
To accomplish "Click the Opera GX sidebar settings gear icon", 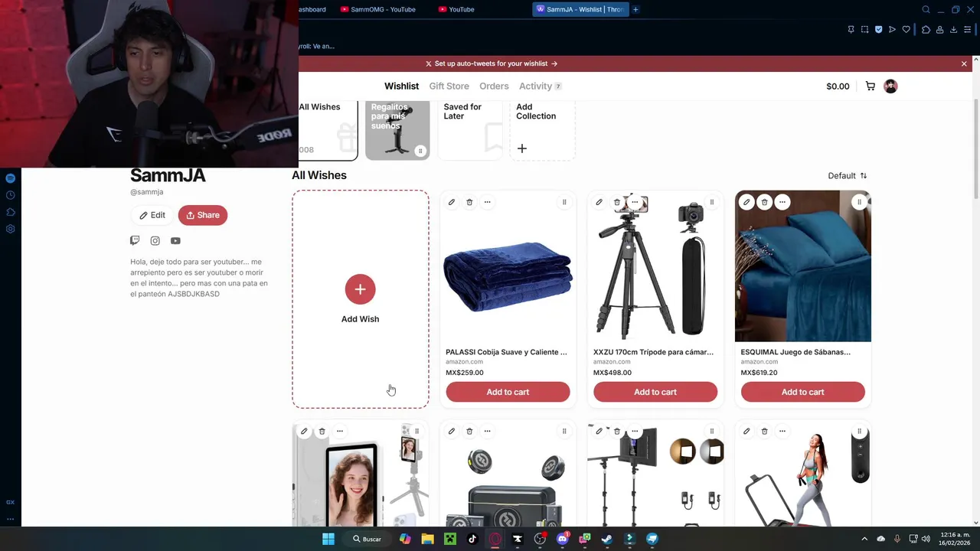I will 10,229.
